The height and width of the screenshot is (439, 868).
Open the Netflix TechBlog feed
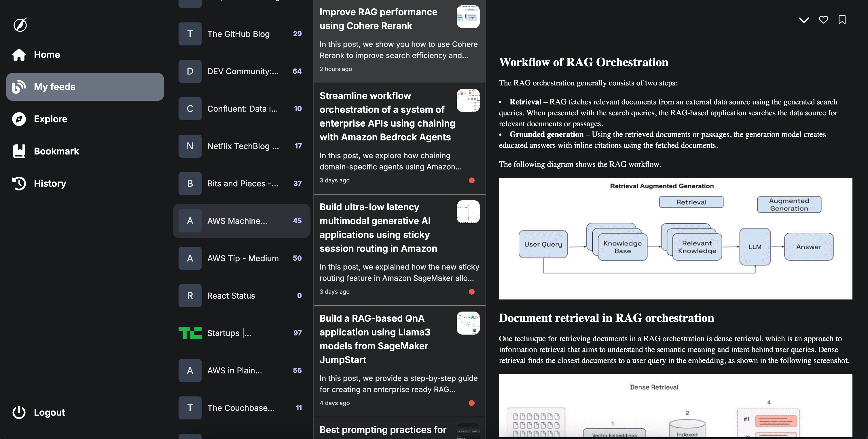[x=241, y=146]
